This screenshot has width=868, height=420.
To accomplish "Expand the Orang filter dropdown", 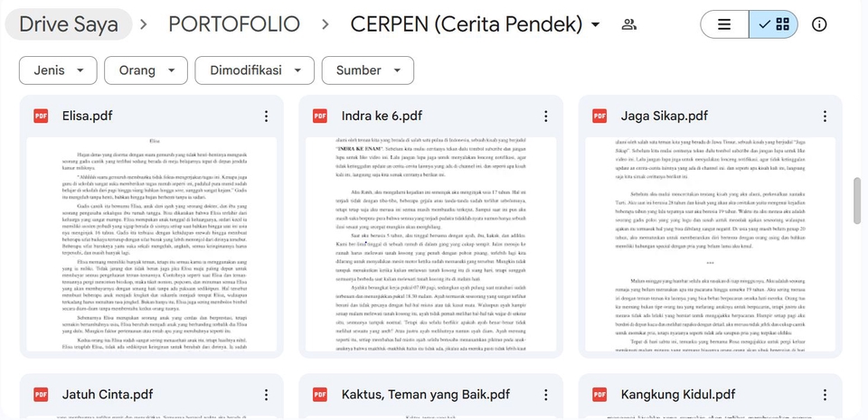I will [146, 70].
